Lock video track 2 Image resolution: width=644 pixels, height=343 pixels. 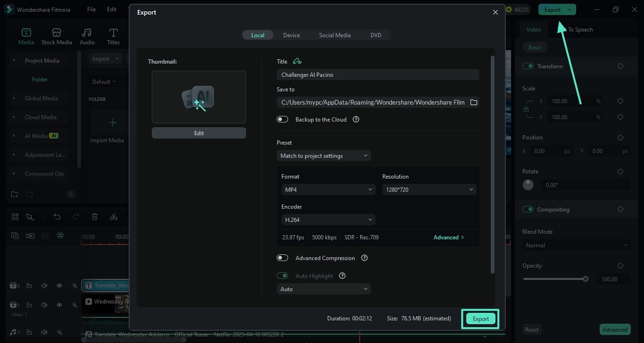(29, 286)
